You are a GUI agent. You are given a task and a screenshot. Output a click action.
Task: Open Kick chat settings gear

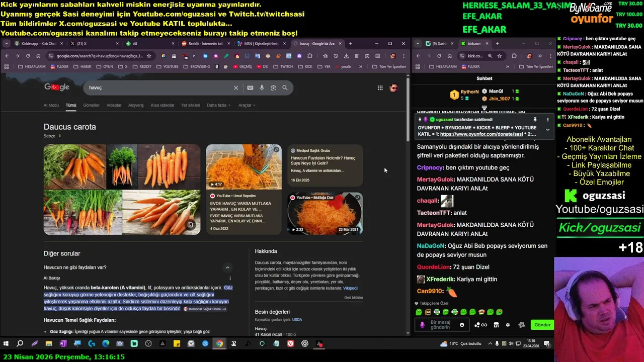[508, 325]
